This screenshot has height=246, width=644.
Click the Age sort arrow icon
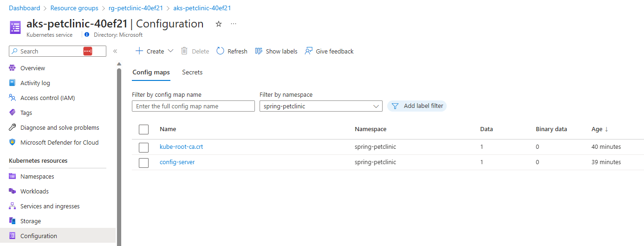click(x=606, y=129)
